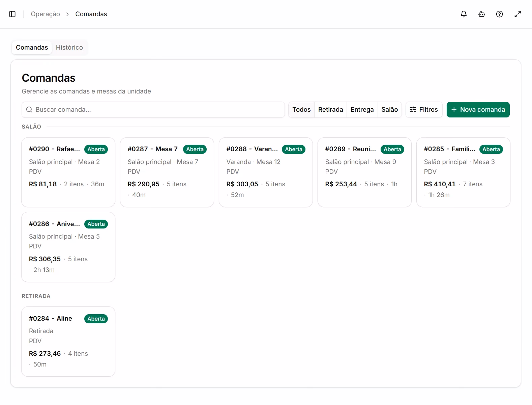Click the R$ 410,41 total
Screen dimensions: 532x405
(x=440, y=184)
